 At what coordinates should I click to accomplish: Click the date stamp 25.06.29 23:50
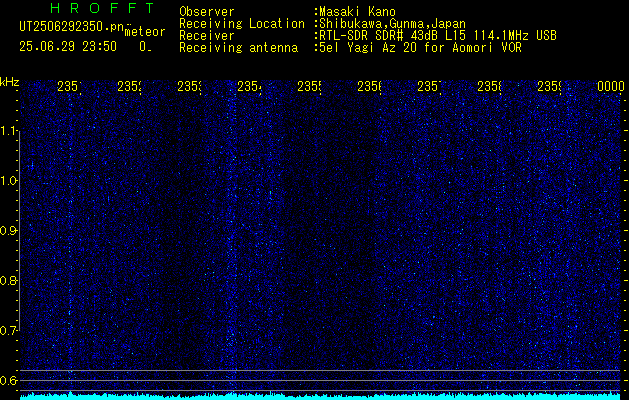(68, 47)
